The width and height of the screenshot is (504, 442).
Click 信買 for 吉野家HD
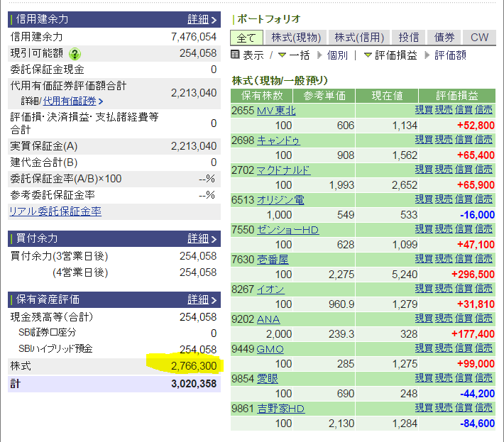[x=464, y=408]
